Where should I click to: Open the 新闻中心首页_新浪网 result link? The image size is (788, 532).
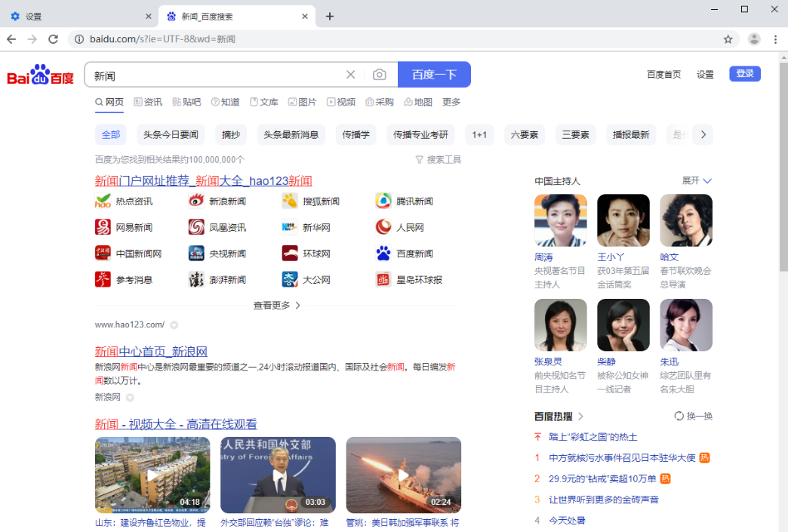tap(151, 352)
